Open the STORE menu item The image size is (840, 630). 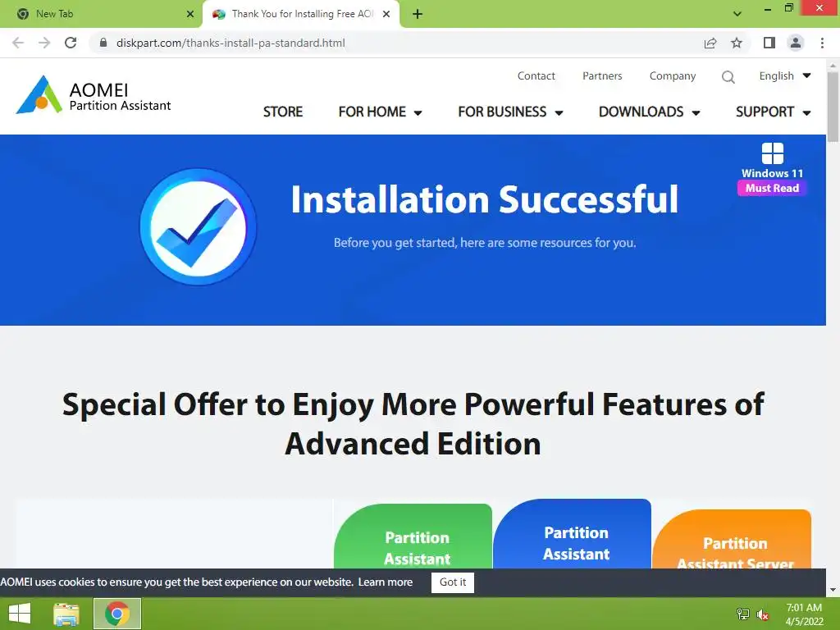coord(283,112)
